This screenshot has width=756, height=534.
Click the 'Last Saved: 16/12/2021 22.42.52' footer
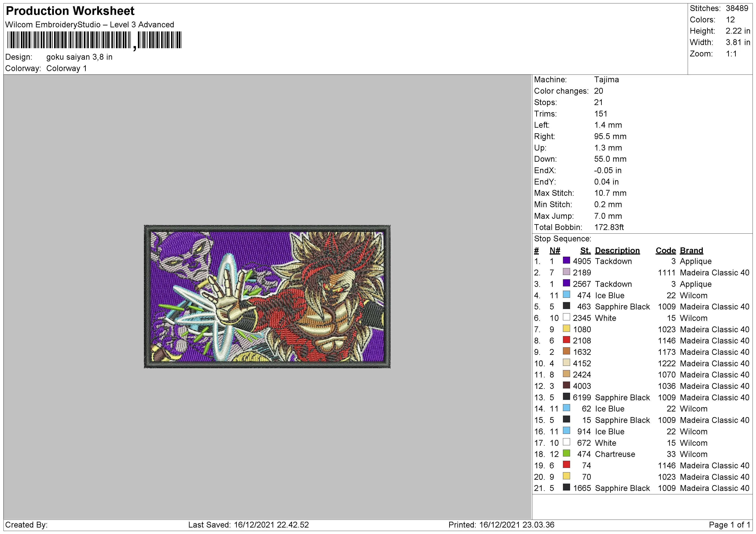249,525
